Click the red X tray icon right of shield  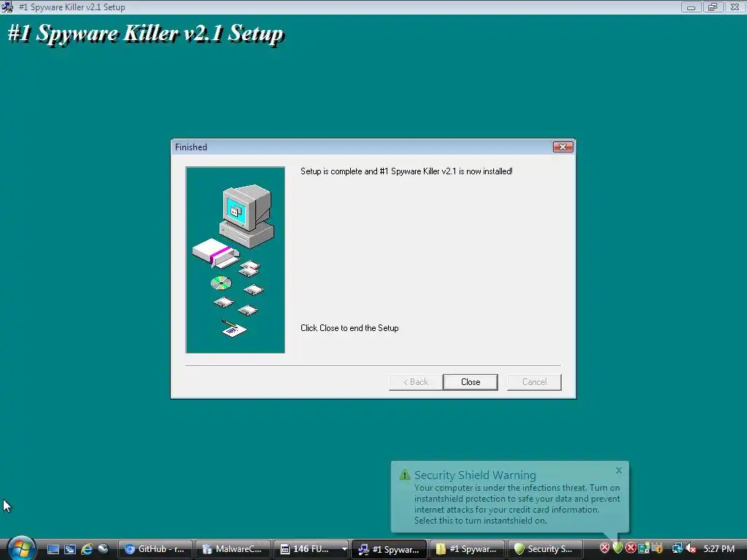pos(631,548)
